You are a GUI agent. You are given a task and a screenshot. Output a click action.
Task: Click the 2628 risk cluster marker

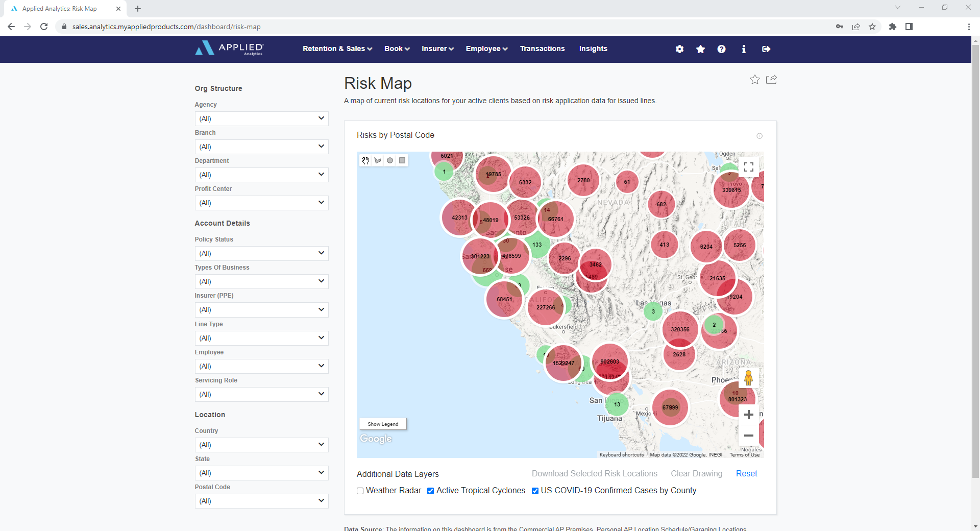[x=679, y=354]
